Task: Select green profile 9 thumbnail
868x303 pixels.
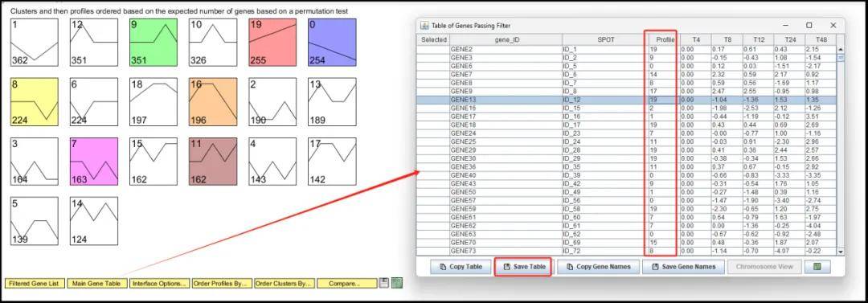Action: [154, 42]
